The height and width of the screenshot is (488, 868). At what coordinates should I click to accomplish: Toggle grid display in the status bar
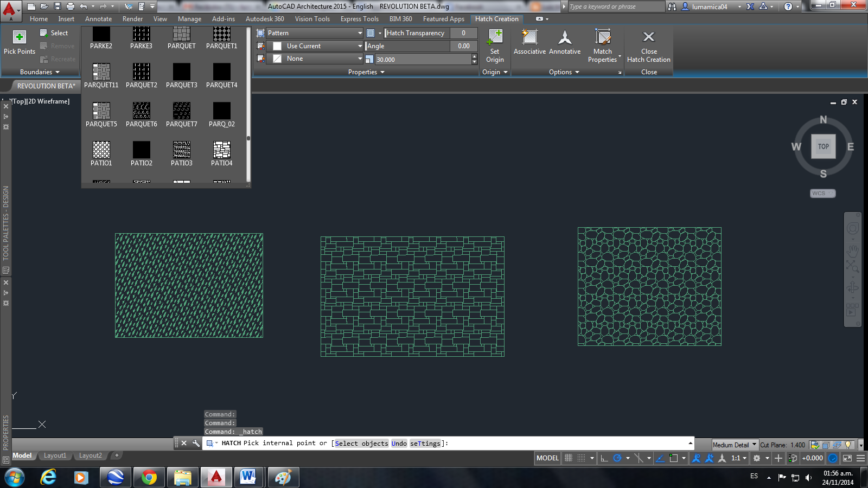569,458
